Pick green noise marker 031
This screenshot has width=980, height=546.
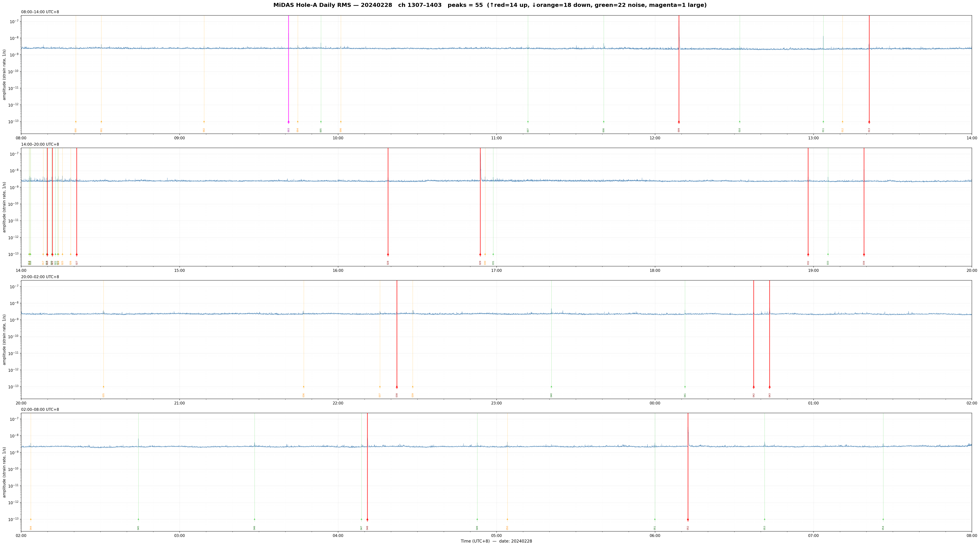(493, 254)
